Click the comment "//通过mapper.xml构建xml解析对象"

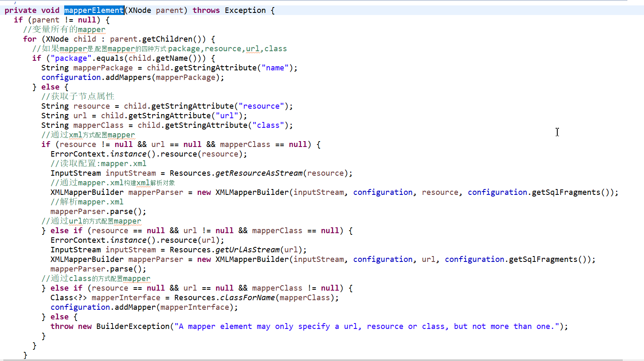(x=113, y=183)
